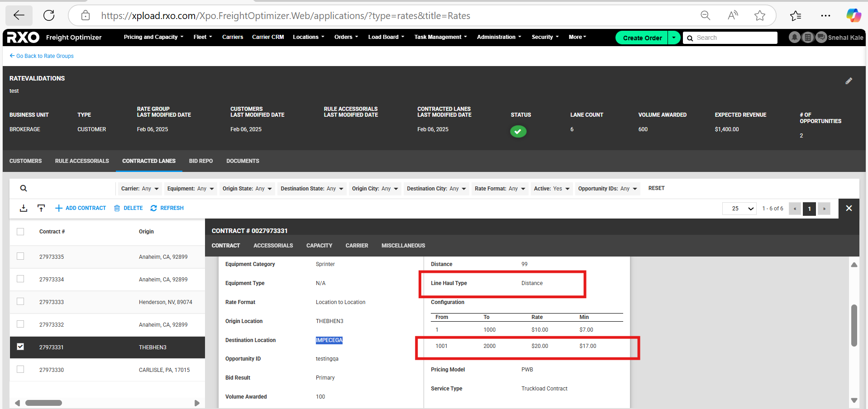Go to the previous page of lanes
868x409 pixels.
coord(795,209)
